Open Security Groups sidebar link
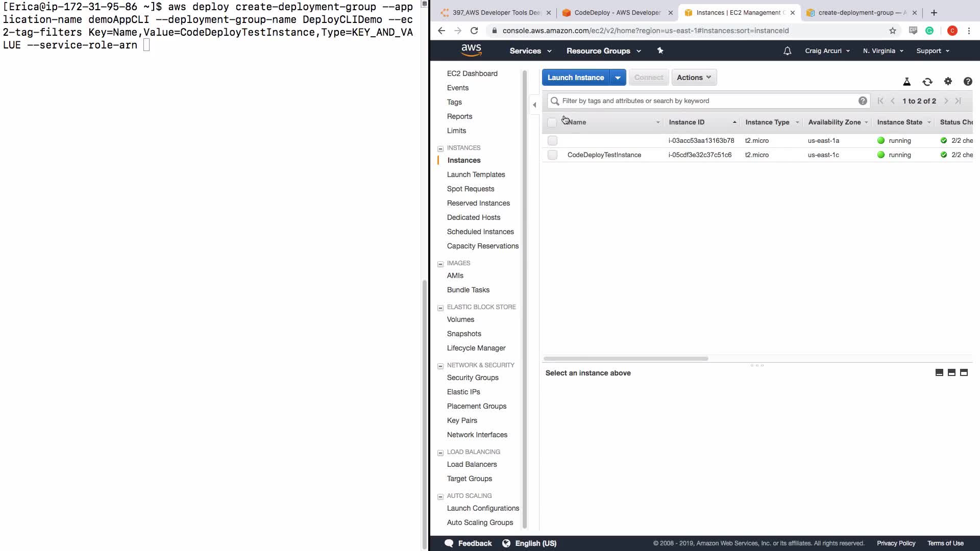This screenshot has height=551, width=980. click(x=473, y=378)
